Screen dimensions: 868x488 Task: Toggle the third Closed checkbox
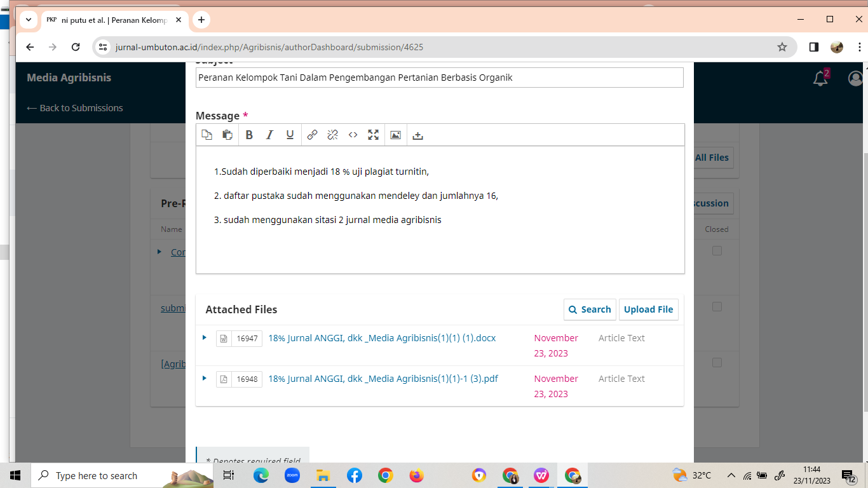click(x=717, y=363)
